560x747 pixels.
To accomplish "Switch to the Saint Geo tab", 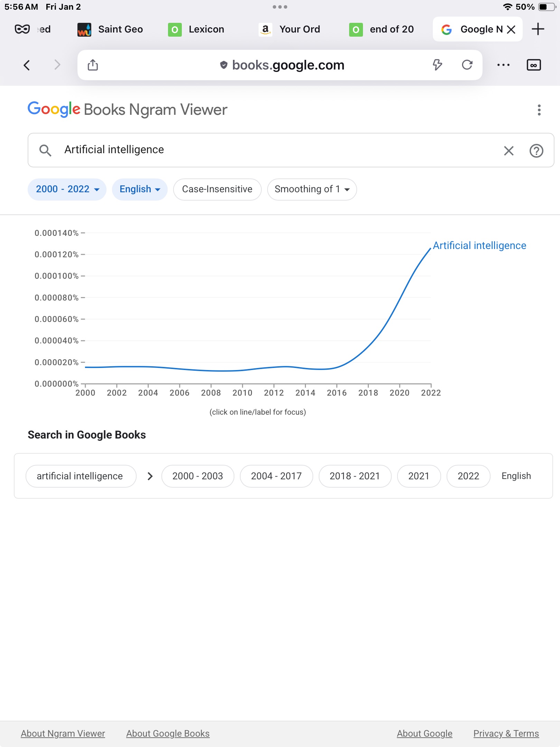I will pos(120,29).
